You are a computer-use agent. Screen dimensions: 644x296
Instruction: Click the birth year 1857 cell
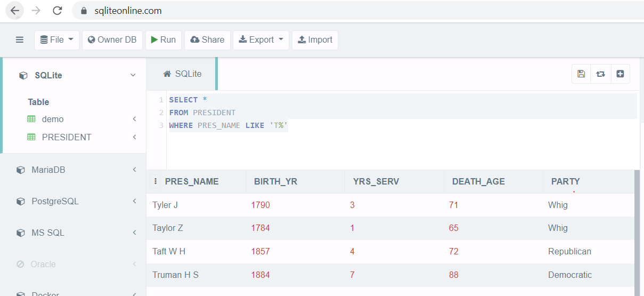(x=260, y=251)
